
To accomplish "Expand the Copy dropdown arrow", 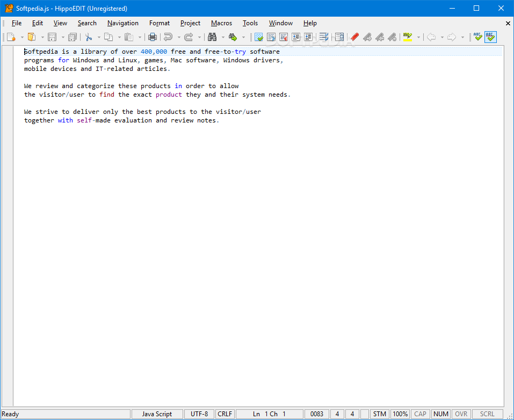I will coord(119,38).
